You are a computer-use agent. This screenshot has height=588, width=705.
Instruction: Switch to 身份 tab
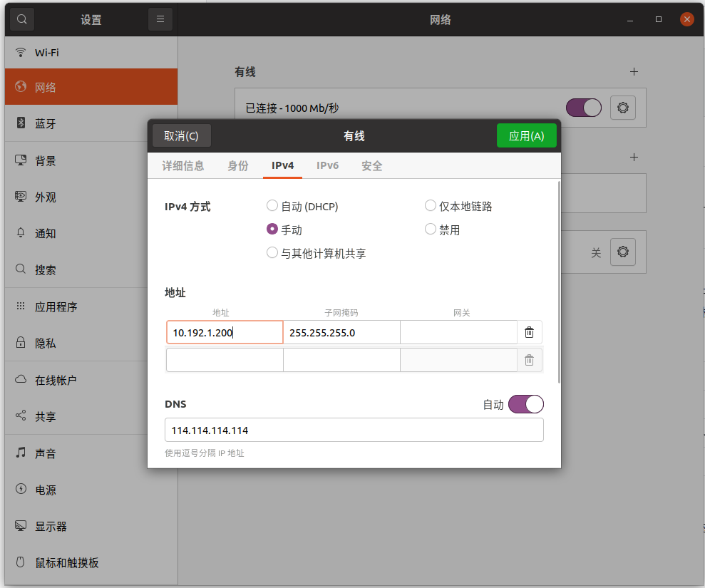point(238,166)
